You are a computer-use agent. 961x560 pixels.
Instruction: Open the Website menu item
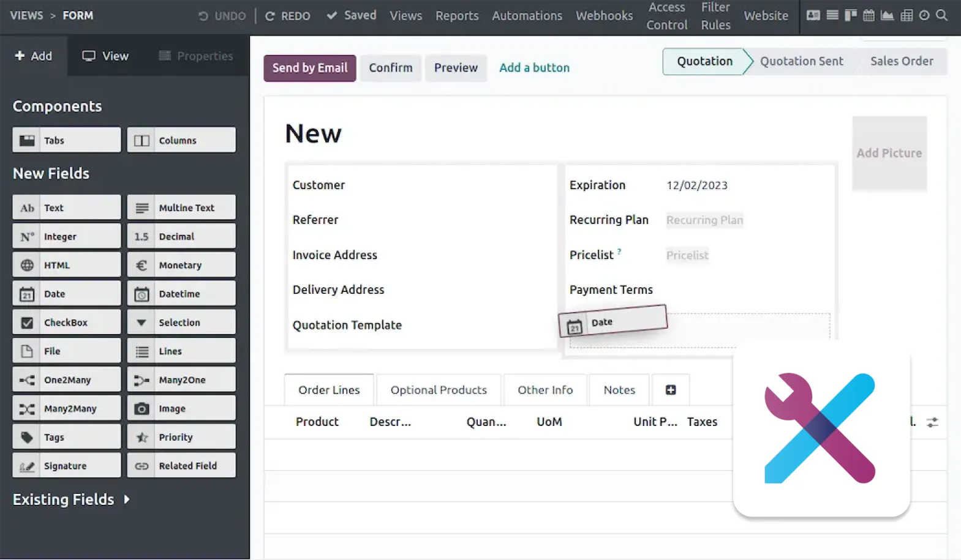coord(766,15)
